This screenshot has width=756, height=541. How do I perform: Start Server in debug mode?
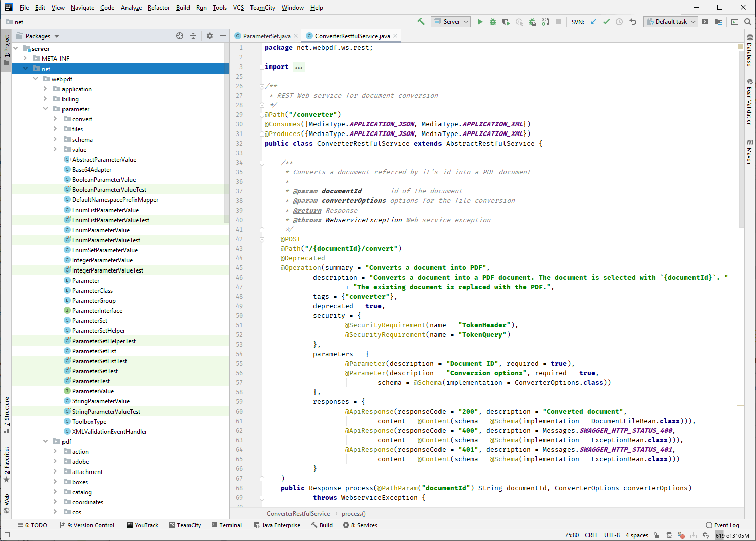pos(493,21)
